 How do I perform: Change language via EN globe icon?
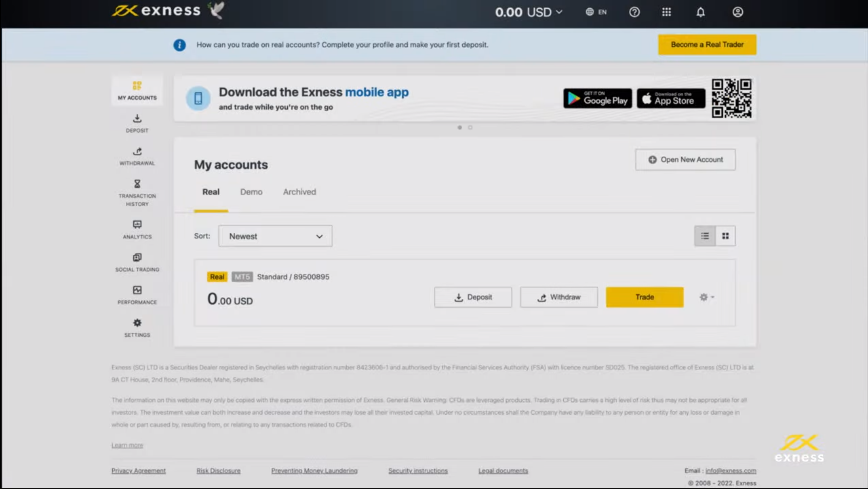coord(596,12)
